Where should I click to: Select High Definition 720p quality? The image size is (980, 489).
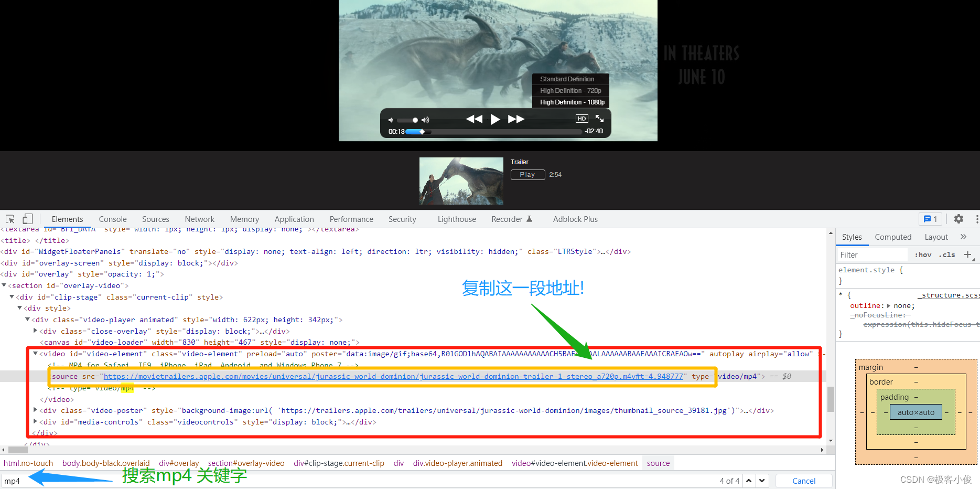570,90
